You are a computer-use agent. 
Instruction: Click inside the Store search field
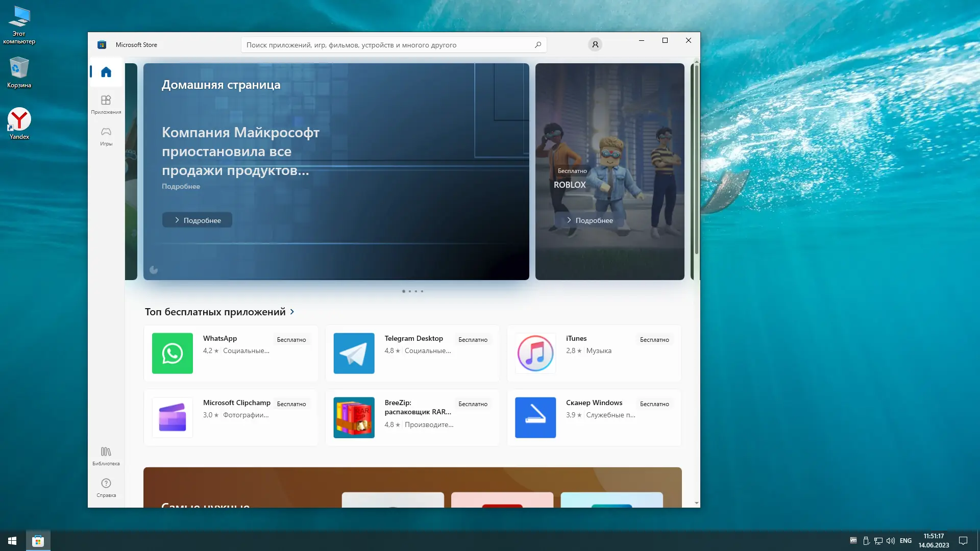click(x=383, y=45)
